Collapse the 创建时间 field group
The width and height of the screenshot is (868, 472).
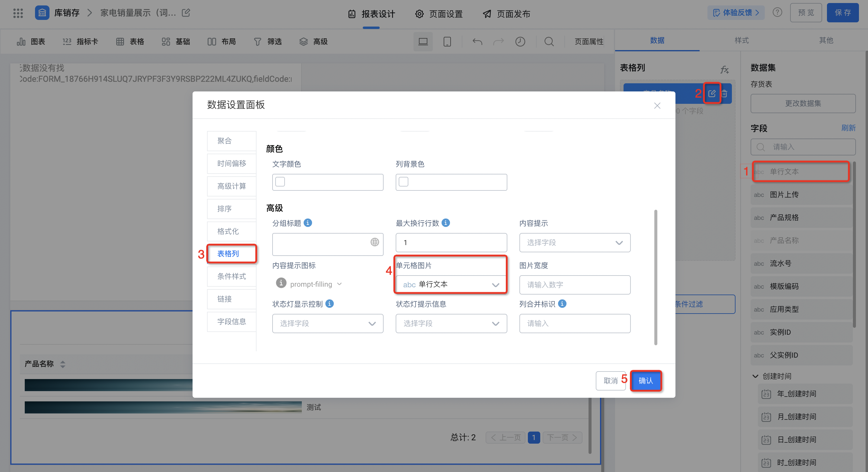click(755, 376)
